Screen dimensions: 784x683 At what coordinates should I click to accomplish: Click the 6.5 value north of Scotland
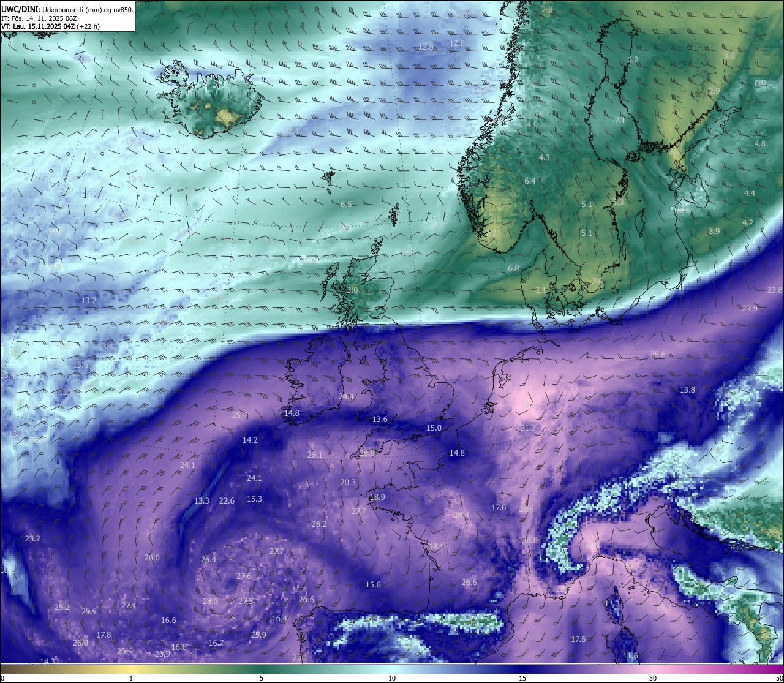point(346,205)
